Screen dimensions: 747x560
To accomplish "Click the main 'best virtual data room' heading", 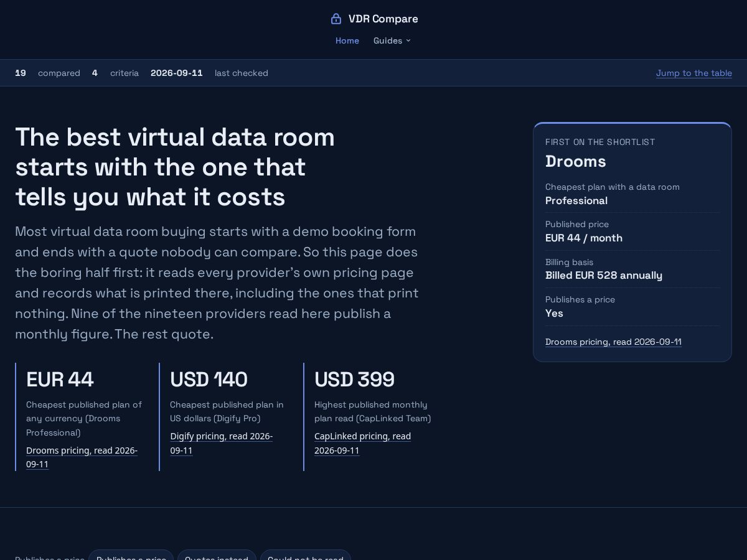I will pos(175,167).
